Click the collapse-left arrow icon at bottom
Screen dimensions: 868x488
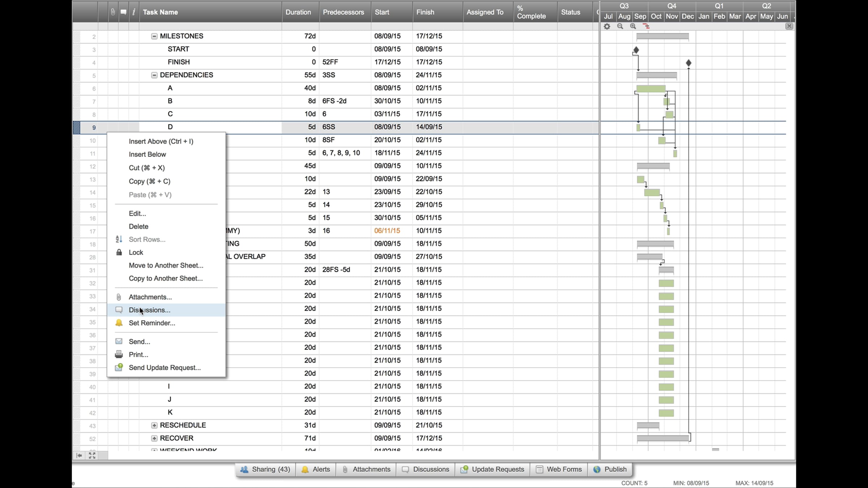point(79,455)
